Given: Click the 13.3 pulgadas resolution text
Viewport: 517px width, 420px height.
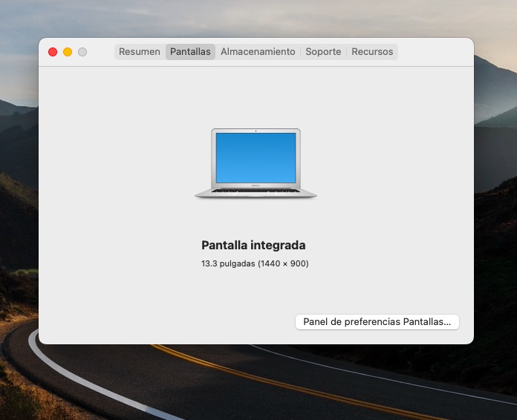Looking at the screenshot, I should (255, 263).
